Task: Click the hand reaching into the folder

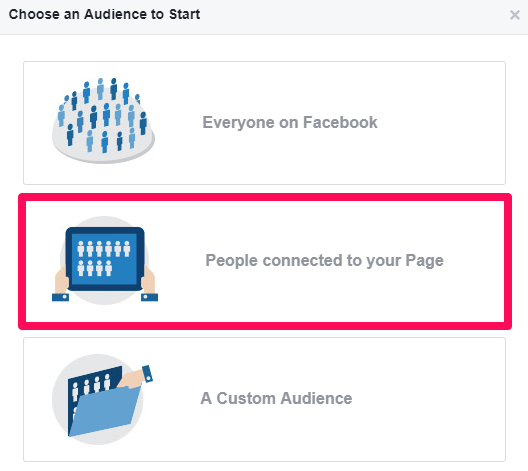Action: pyautogui.click(x=136, y=377)
